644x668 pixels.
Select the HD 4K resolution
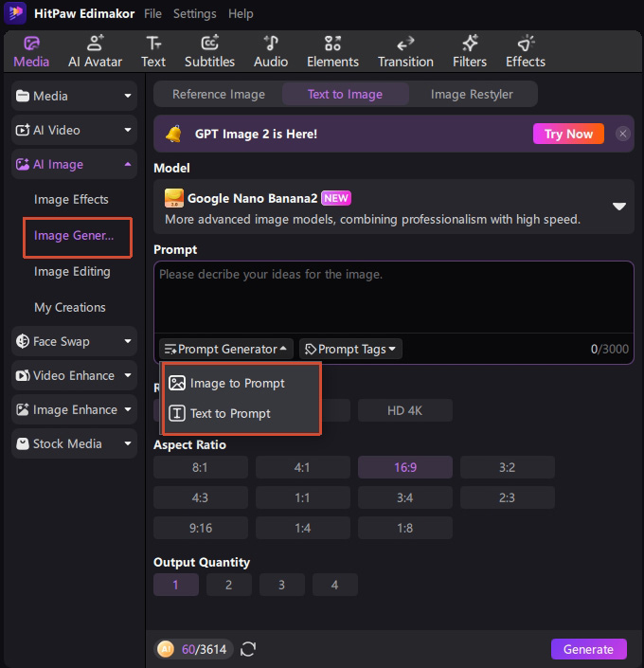point(404,410)
